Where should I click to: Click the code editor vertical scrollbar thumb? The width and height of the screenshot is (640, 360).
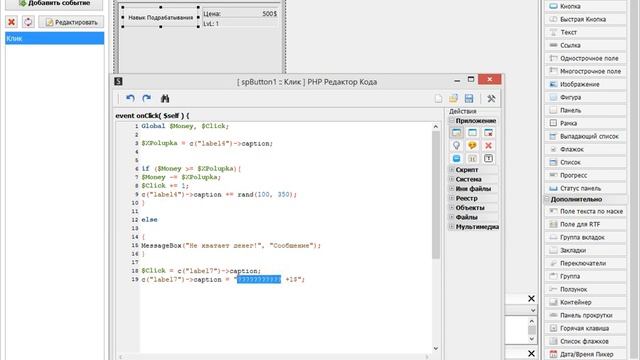tap(436, 195)
